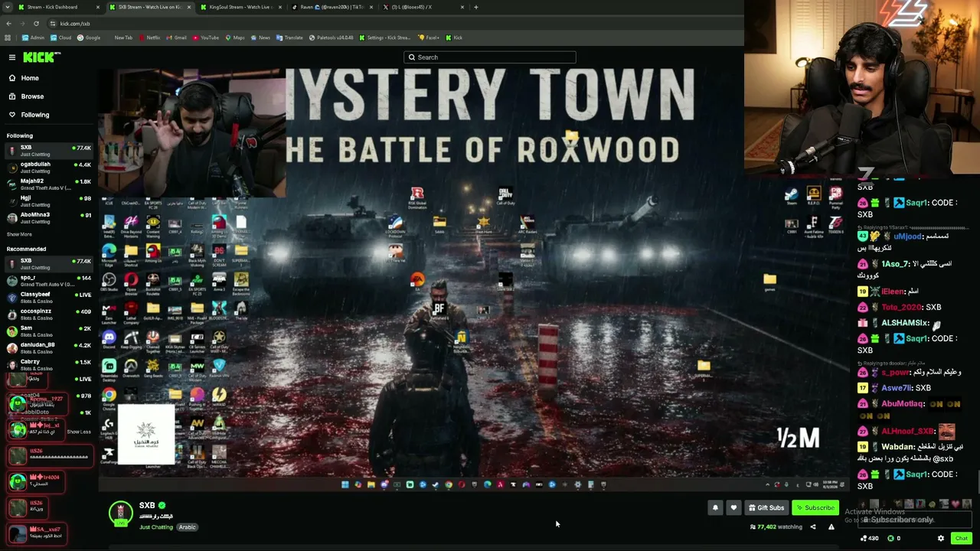The width and height of the screenshot is (980, 551).
Task: Click chat username Aswe7li
Action: click(897, 388)
